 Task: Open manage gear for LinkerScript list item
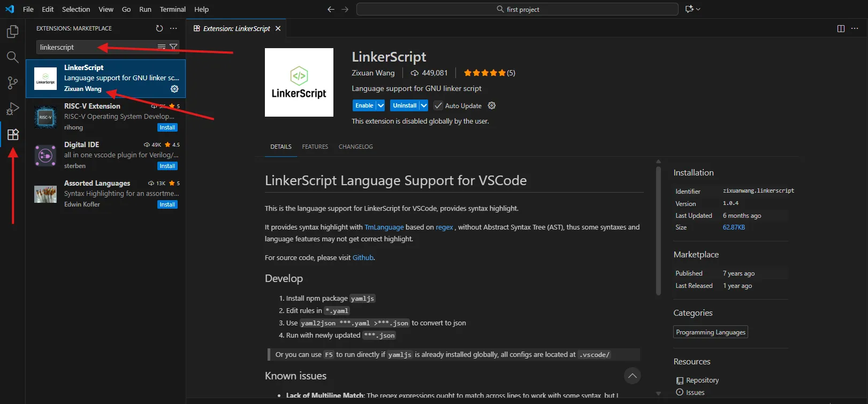pyautogui.click(x=174, y=89)
